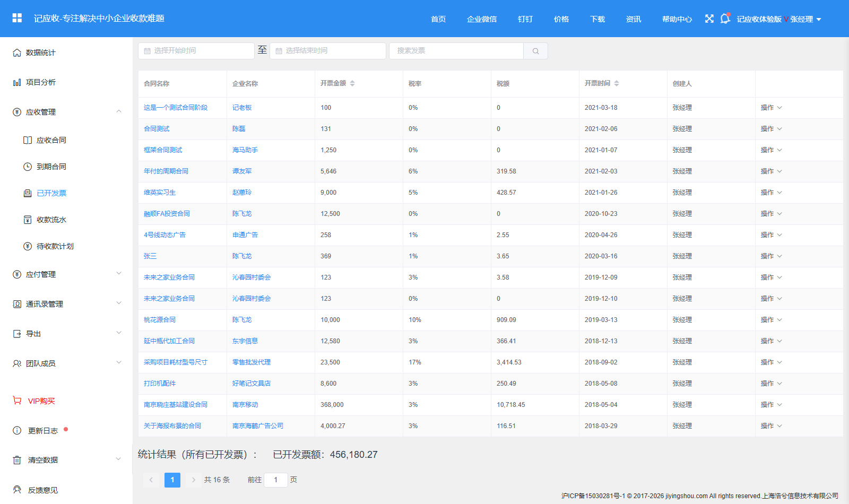Click the 反馈意见 feedback icon
Viewport: 849px width, 504px height.
tap(17, 490)
